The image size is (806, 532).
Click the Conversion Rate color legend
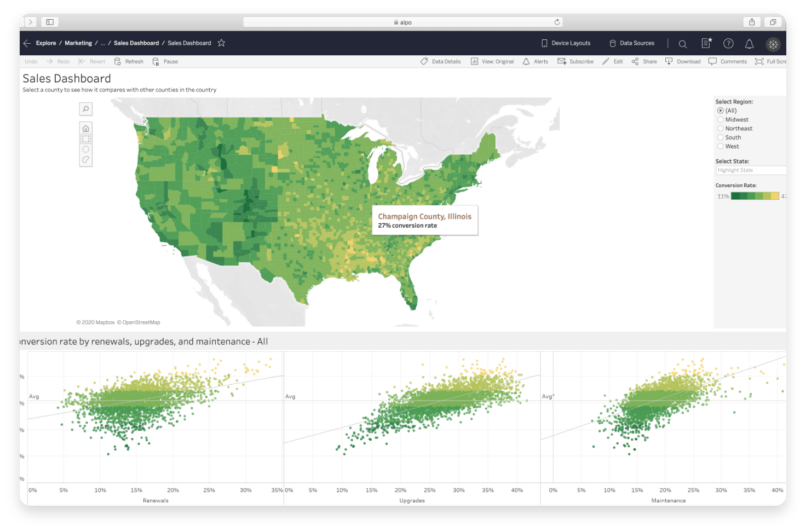click(x=755, y=196)
